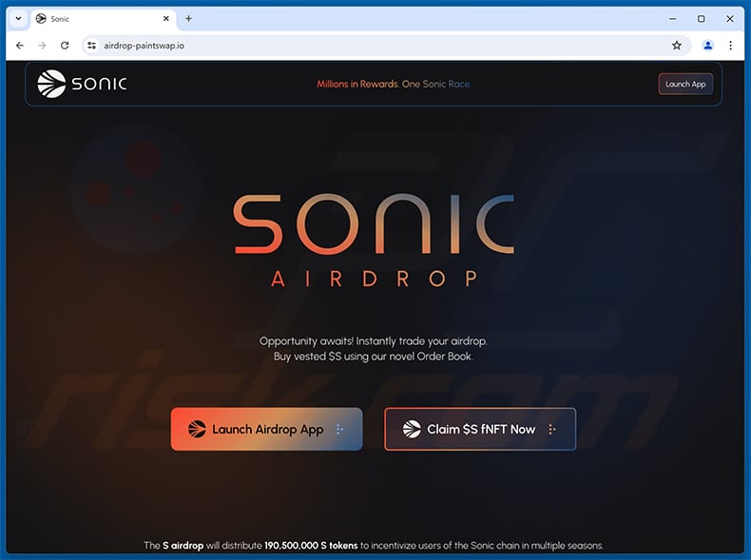The width and height of the screenshot is (751, 560).
Task: Click the large SONIC AIRDROP title graphic
Action: 374,241
